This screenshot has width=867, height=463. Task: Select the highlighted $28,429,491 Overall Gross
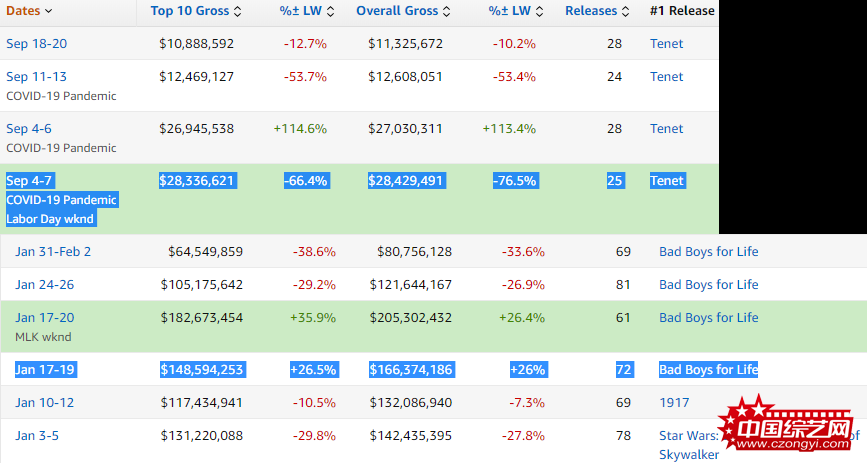(406, 181)
